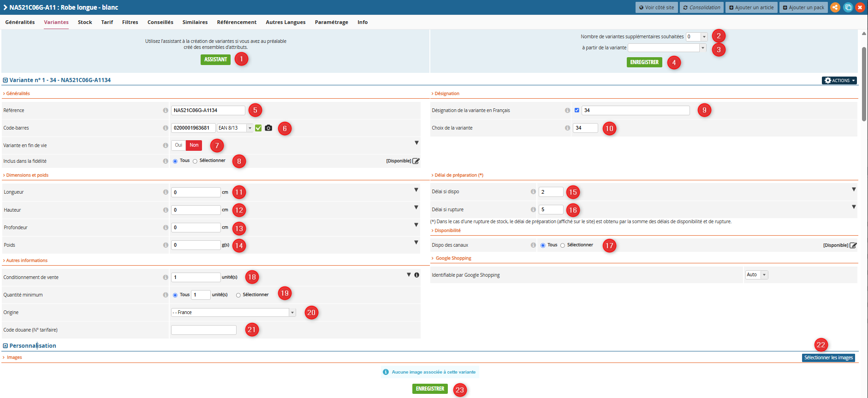
Task: Open the Origine dropdown showing France
Action: (233, 313)
